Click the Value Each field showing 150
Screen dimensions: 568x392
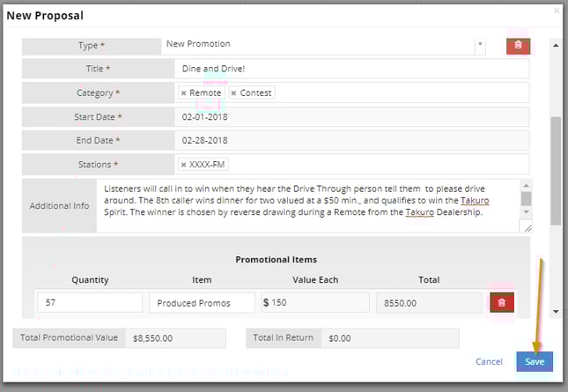315,302
